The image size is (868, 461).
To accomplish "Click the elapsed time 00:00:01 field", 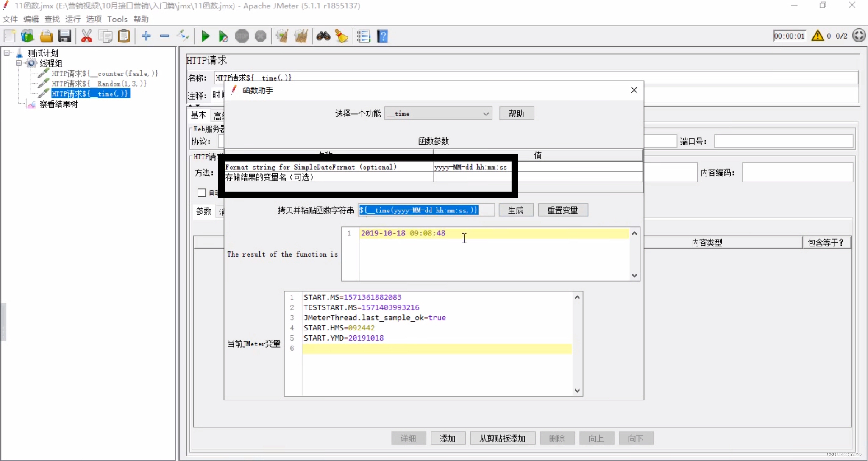I will coord(789,36).
